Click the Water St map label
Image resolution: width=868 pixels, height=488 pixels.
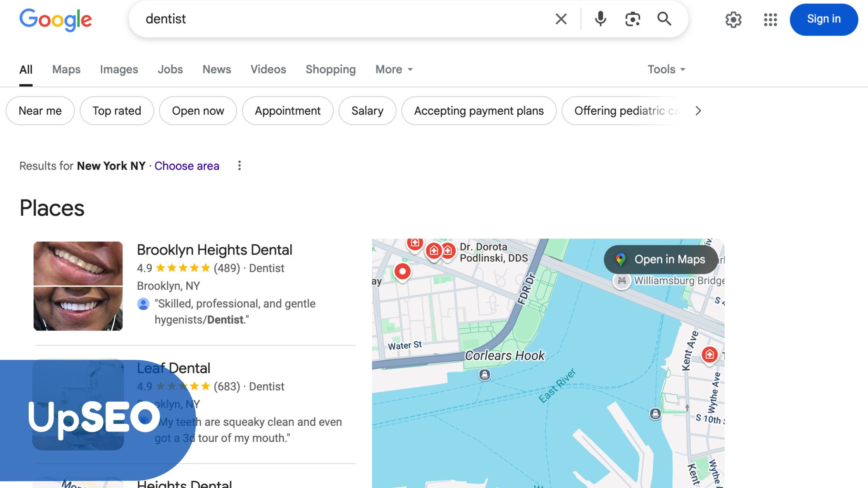click(x=405, y=345)
